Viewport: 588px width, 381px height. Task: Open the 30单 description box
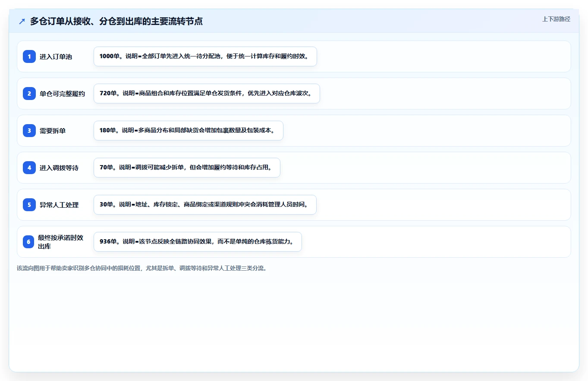(x=205, y=205)
